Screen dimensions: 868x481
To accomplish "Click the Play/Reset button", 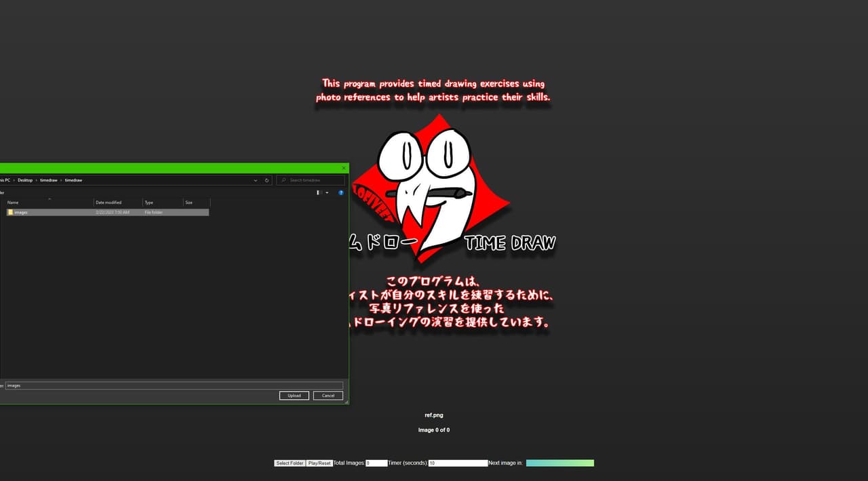I will point(319,463).
